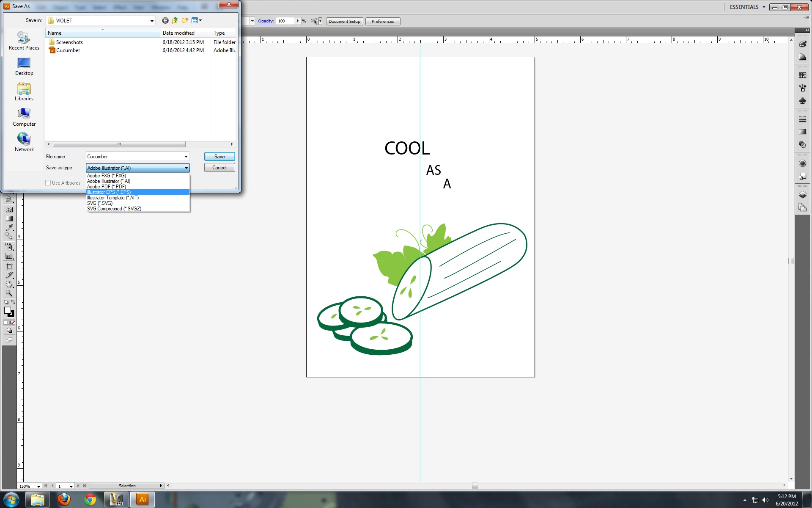Click the Up One Level folder icon
Screen dimensions: 812x508
pyautogui.click(x=175, y=20)
